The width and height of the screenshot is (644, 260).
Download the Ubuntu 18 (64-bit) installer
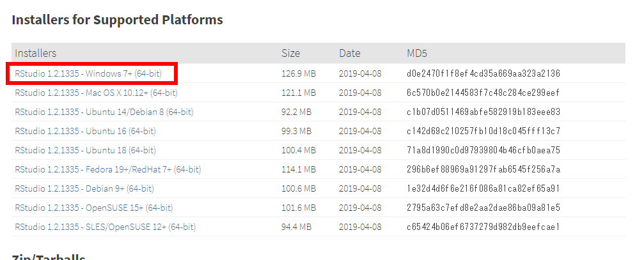coord(86,150)
